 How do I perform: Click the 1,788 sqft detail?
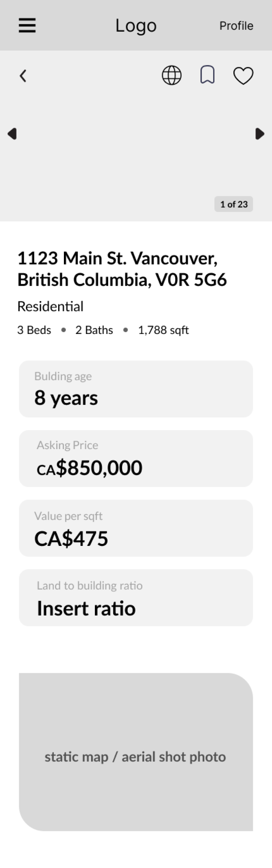pyautogui.click(x=163, y=330)
